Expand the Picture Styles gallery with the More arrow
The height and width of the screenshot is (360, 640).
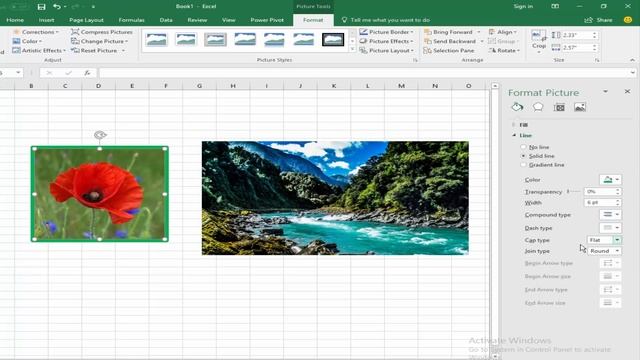[x=352, y=49]
